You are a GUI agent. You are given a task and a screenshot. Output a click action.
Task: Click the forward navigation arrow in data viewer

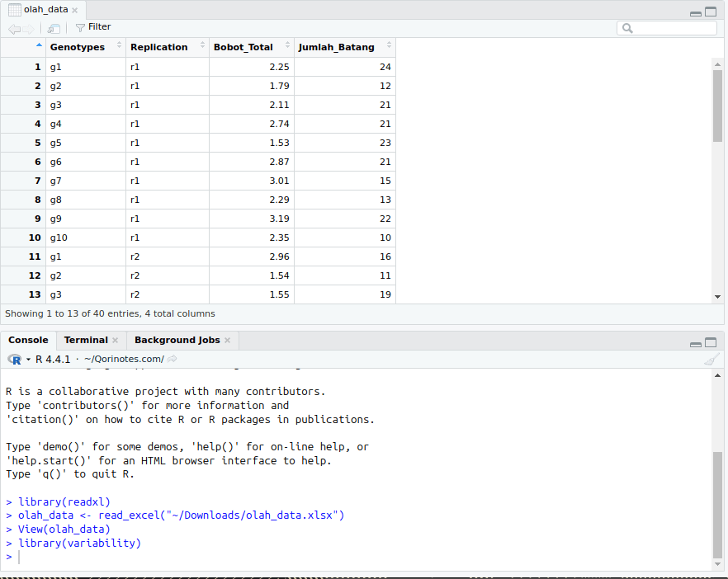click(x=29, y=28)
